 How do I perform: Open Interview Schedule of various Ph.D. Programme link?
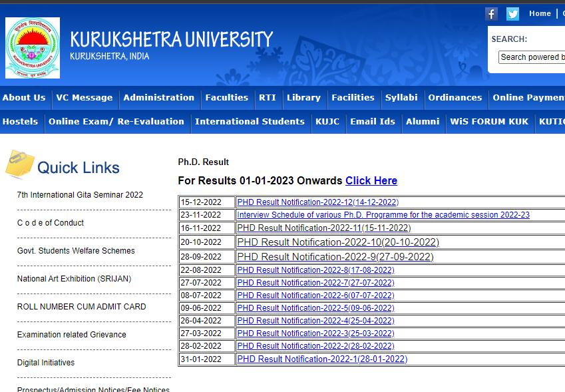383,215
